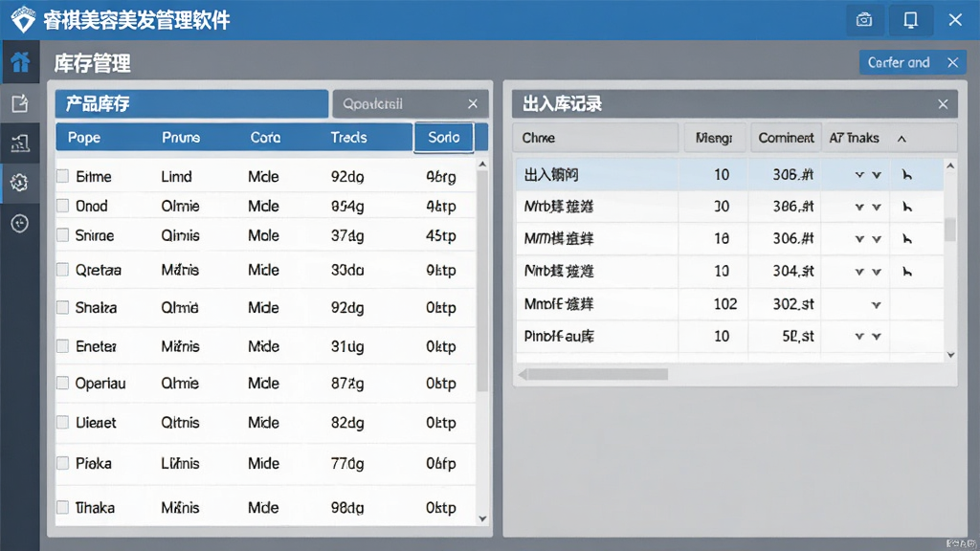Click the product list vertical scrollbar thumb
The height and width of the screenshot is (551, 980).
482,281
